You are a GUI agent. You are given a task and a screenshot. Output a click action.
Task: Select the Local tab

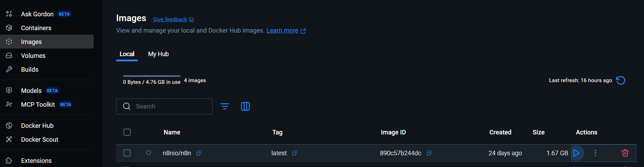click(127, 54)
